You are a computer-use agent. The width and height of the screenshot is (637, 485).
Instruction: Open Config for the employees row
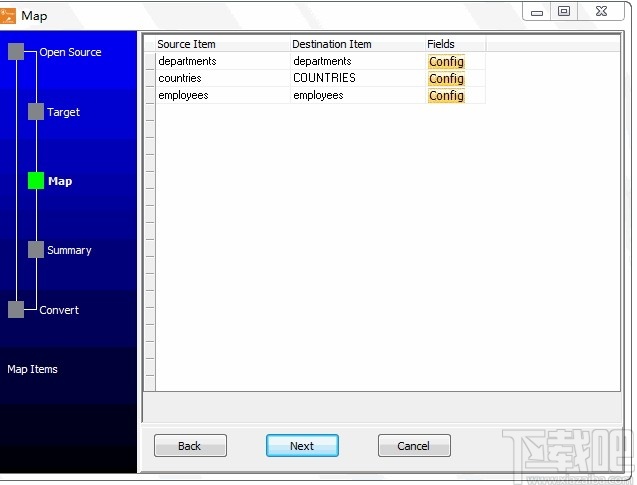tap(446, 96)
